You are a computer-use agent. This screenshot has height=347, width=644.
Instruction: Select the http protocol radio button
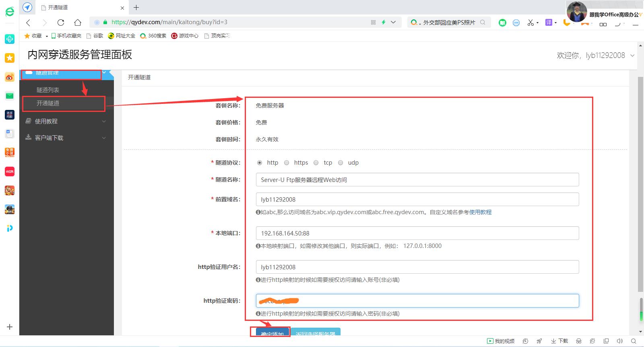coord(260,163)
